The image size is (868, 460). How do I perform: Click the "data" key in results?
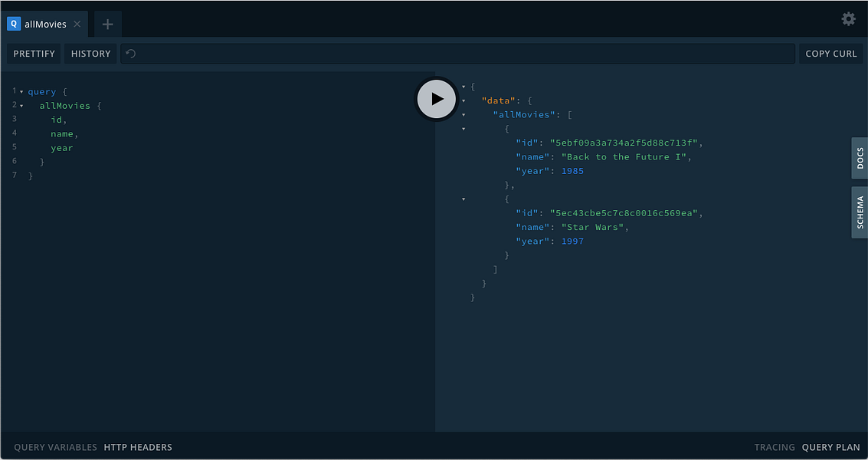click(499, 101)
